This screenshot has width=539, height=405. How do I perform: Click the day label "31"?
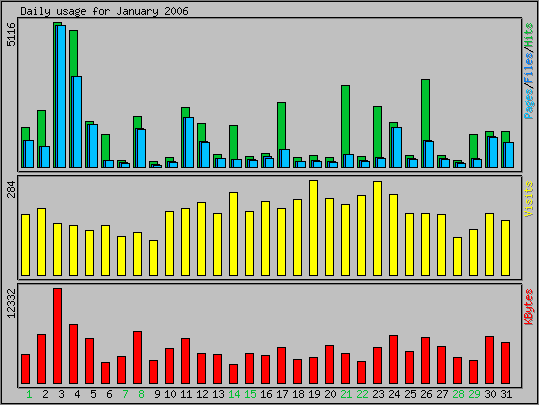pos(506,394)
